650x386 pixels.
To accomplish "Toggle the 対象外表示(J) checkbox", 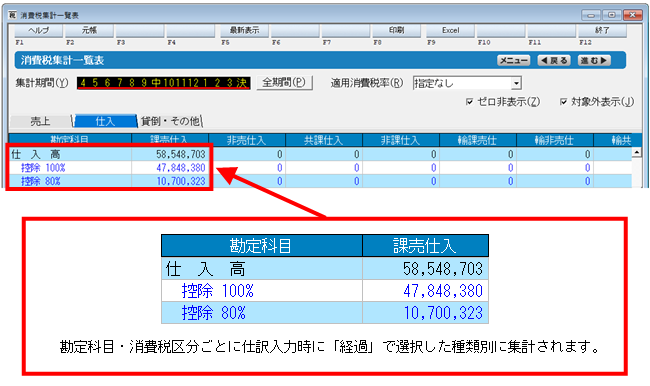I will [563, 102].
